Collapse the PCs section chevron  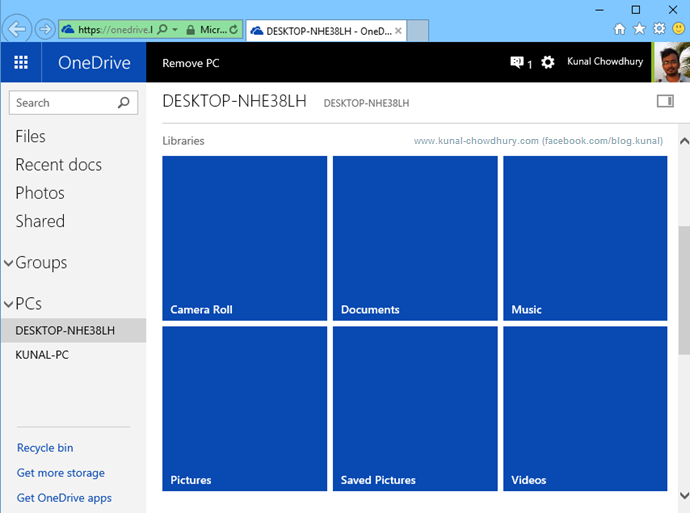(8, 304)
